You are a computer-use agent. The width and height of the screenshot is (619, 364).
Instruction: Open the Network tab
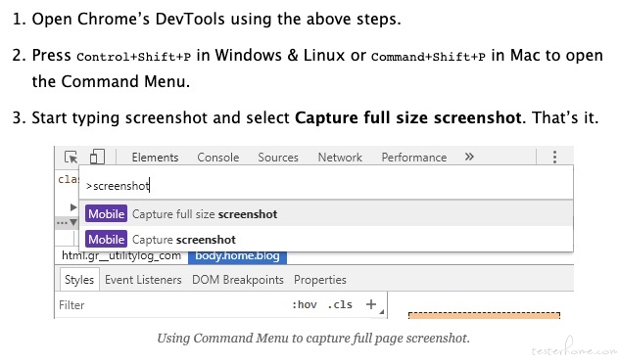pos(340,158)
